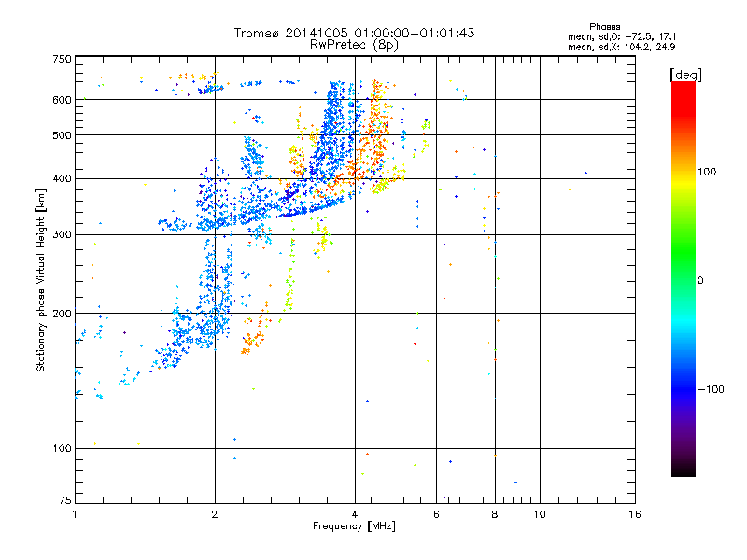Image resolution: width=747 pixels, height=560 pixels.
Task: Click the colorbar label '0'
Action: 700,281
